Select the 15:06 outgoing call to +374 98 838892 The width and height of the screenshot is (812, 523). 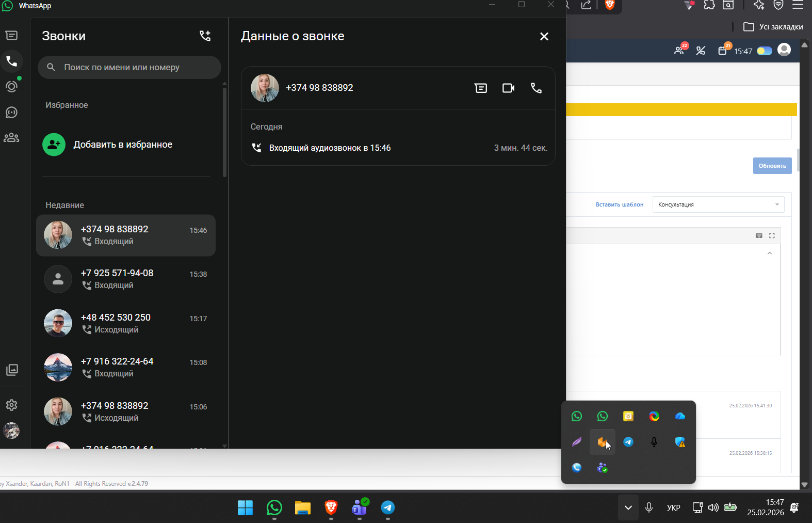126,411
